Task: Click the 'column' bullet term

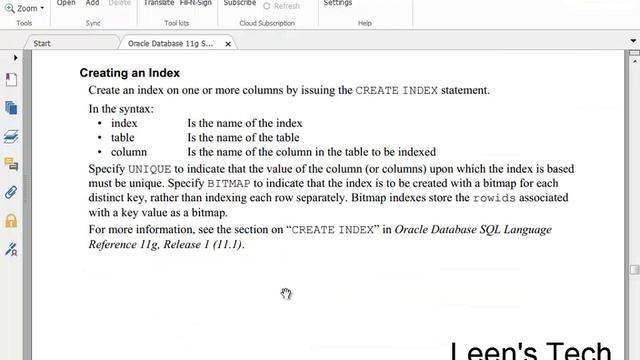Action: [129, 152]
